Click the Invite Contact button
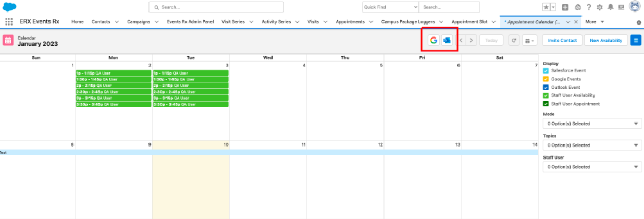The width and height of the screenshot is (644, 219). point(562,40)
